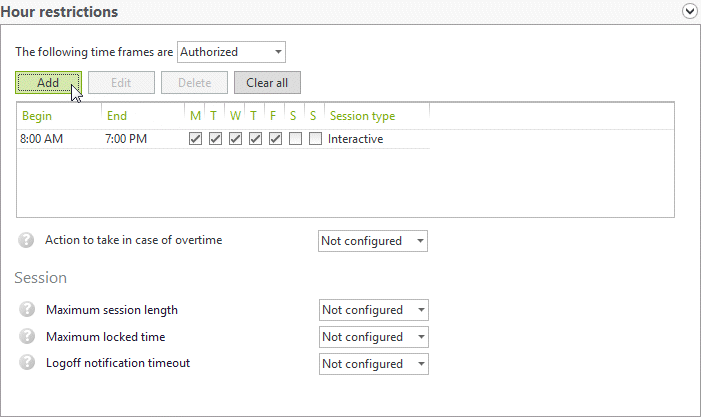Click help icon next to Maximum locked time

27,337
